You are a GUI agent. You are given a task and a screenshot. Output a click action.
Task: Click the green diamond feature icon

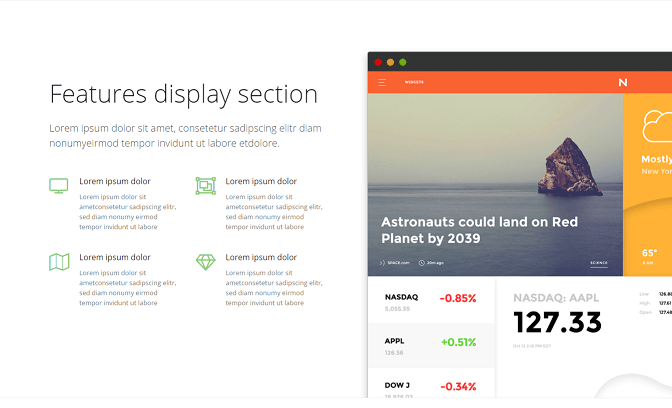click(x=206, y=262)
